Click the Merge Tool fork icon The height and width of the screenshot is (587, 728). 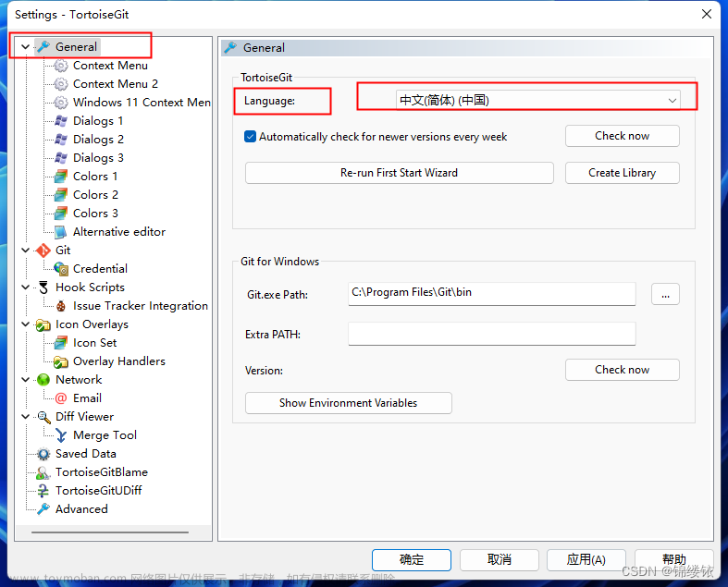pyautogui.click(x=61, y=435)
